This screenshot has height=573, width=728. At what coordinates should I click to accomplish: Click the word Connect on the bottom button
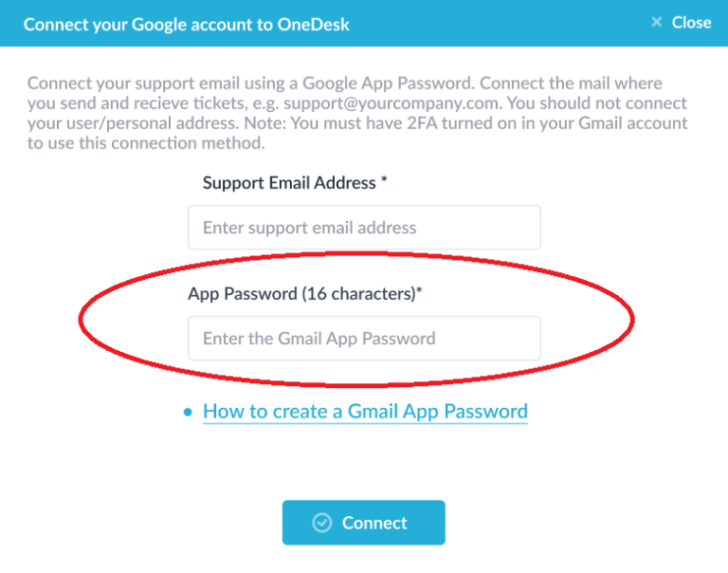[x=374, y=523]
